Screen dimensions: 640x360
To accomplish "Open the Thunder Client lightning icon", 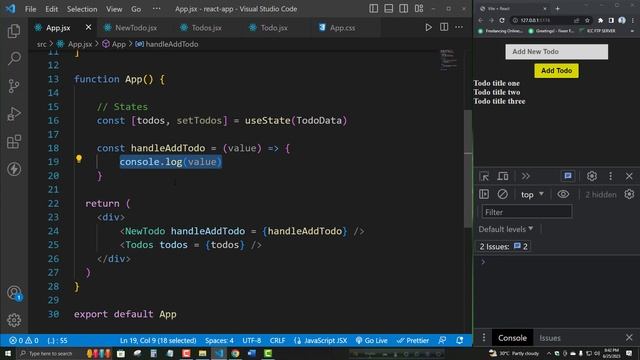I will (x=14, y=169).
